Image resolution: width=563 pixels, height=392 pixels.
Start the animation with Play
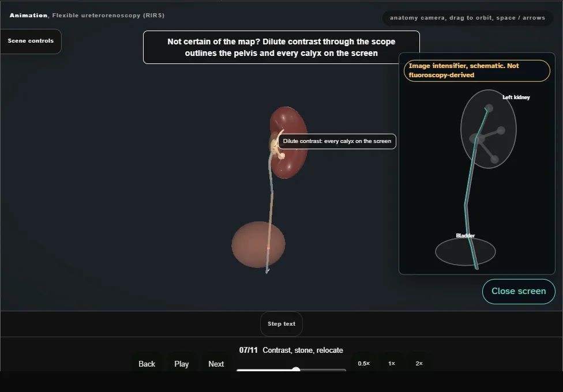(181, 364)
